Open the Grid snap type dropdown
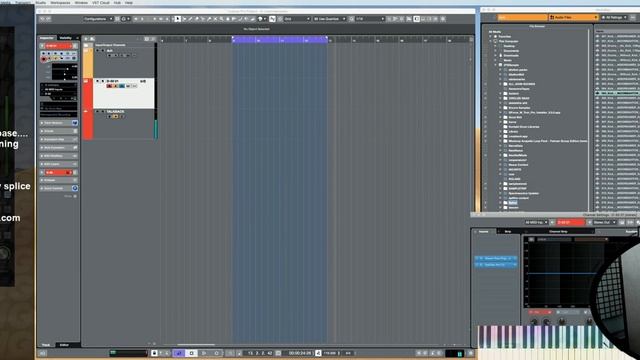 [297, 19]
